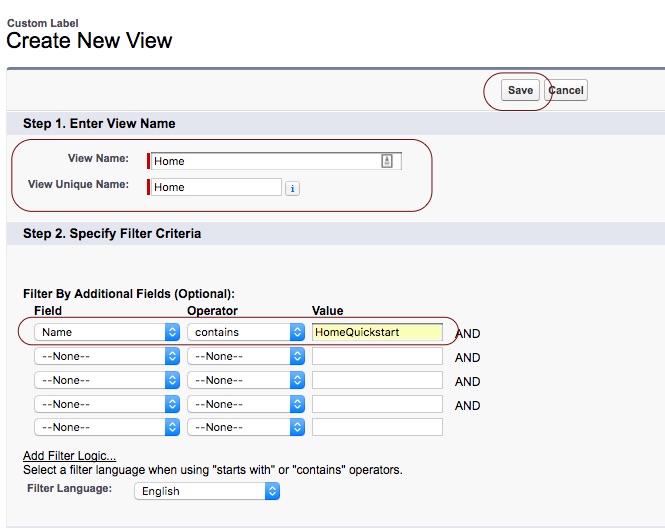Open the third row Field dropdown

pos(107,380)
